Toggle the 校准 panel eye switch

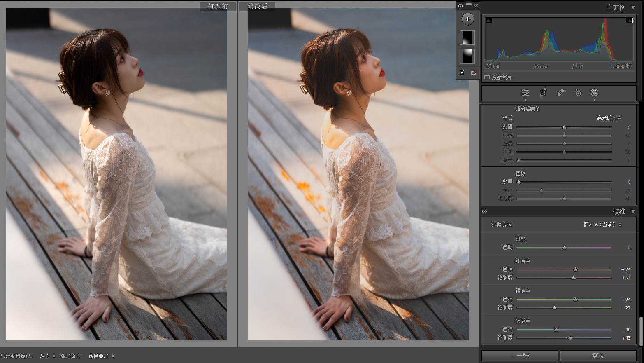pos(484,211)
